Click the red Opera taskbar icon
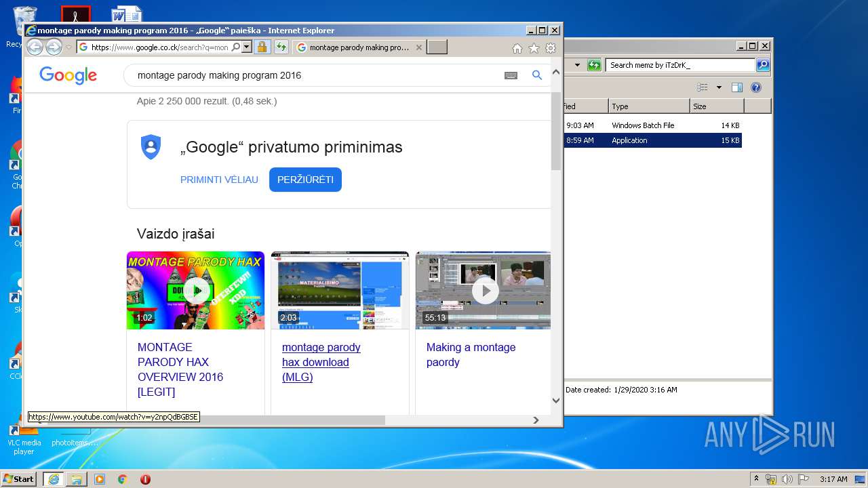Image resolution: width=868 pixels, height=488 pixels. pos(145,479)
